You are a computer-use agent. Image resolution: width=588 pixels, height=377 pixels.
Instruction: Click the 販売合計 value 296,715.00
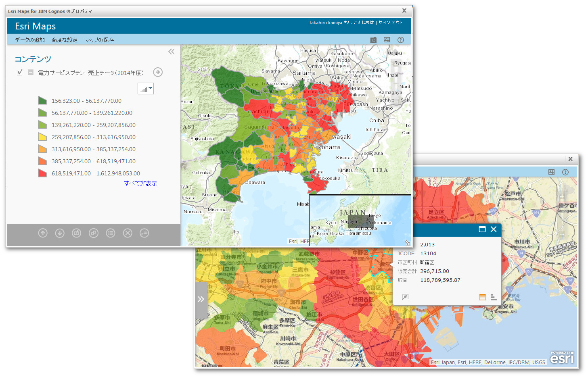coord(435,271)
